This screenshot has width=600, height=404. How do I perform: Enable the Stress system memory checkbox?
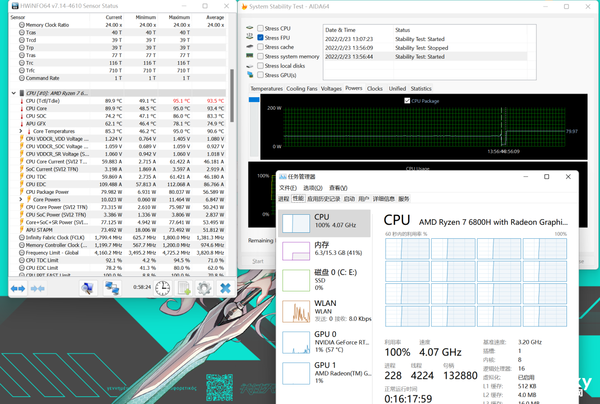[260, 56]
